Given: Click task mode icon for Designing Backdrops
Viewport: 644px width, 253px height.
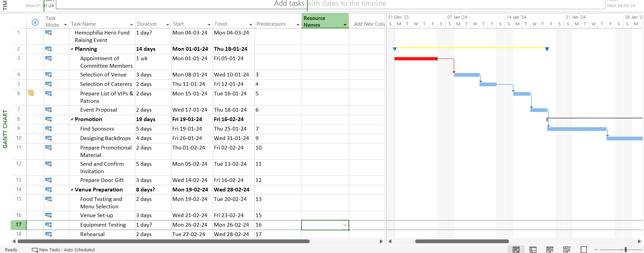Looking at the screenshot, I should [x=48, y=138].
